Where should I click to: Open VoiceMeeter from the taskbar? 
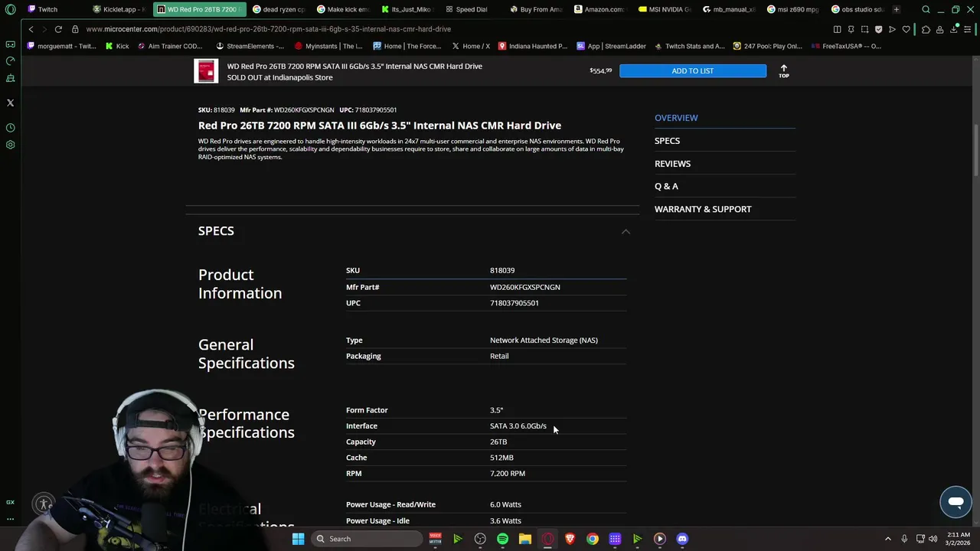click(435, 539)
